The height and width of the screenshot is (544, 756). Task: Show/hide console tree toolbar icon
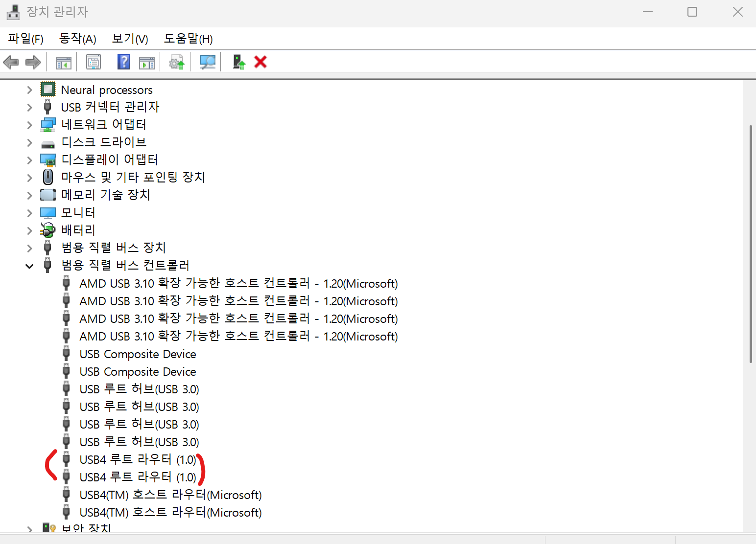[64, 62]
